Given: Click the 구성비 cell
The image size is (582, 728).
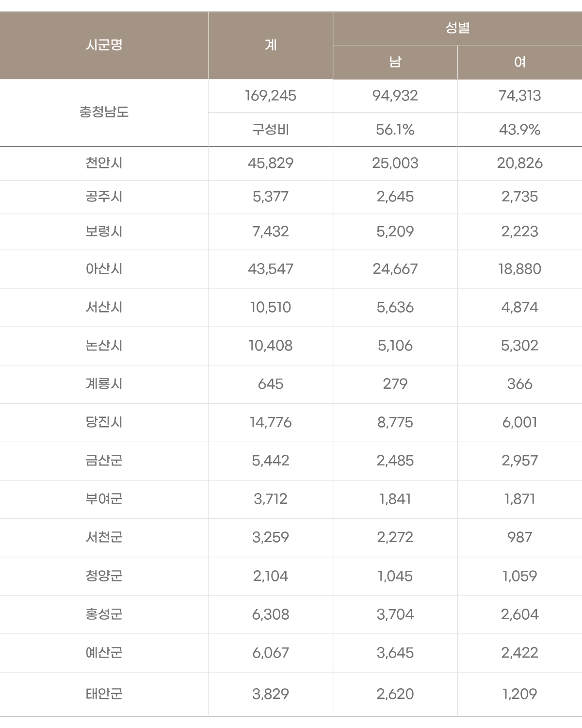Looking at the screenshot, I should [271, 130].
